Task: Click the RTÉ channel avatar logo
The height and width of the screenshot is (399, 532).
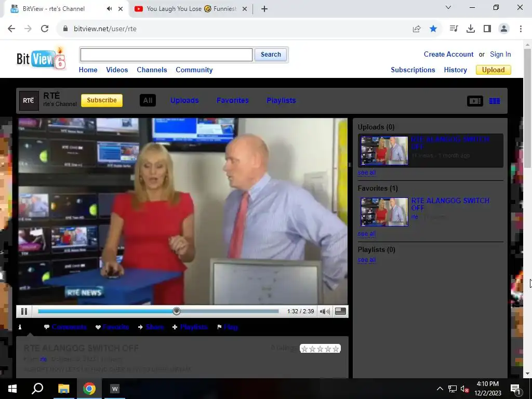Action: click(29, 100)
